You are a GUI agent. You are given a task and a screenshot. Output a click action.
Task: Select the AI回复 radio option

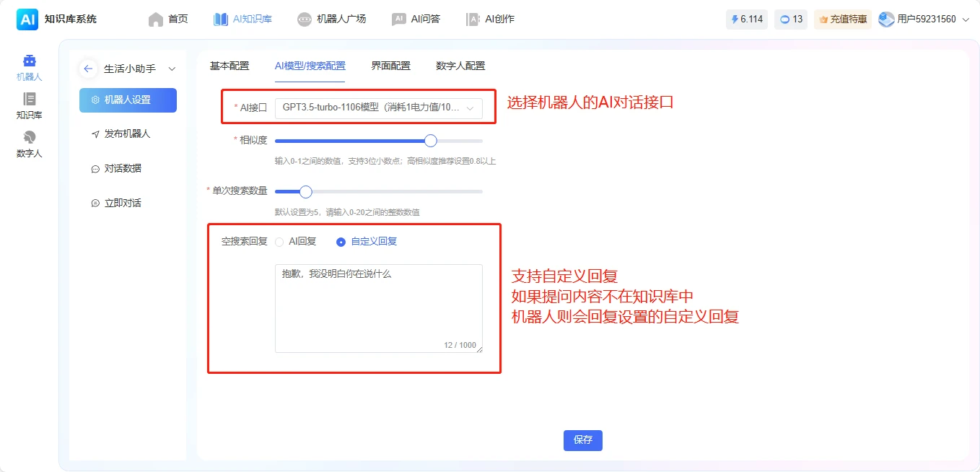click(x=280, y=242)
